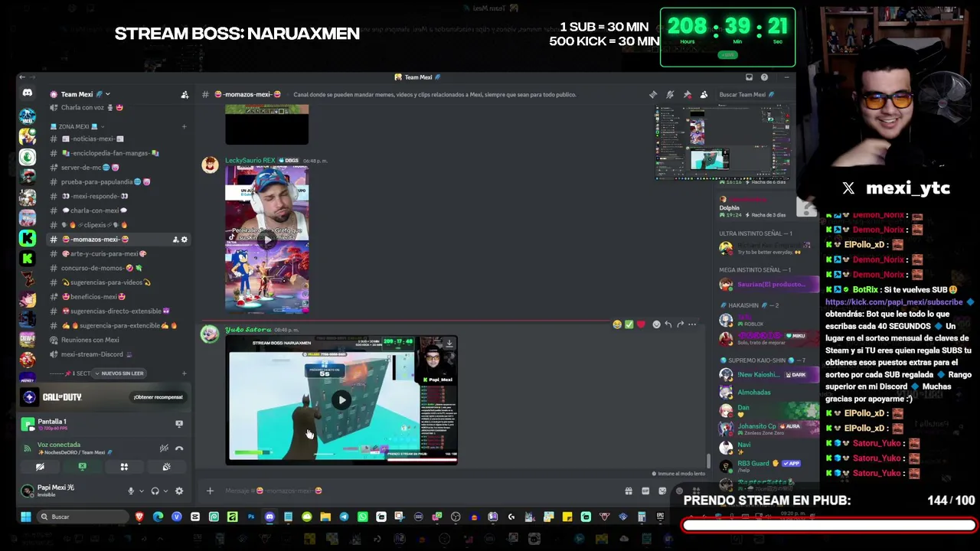Invite people with the icon beside Team Mexi
The width and height of the screenshot is (980, 551).
pyautogui.click(x=185, y=94)
